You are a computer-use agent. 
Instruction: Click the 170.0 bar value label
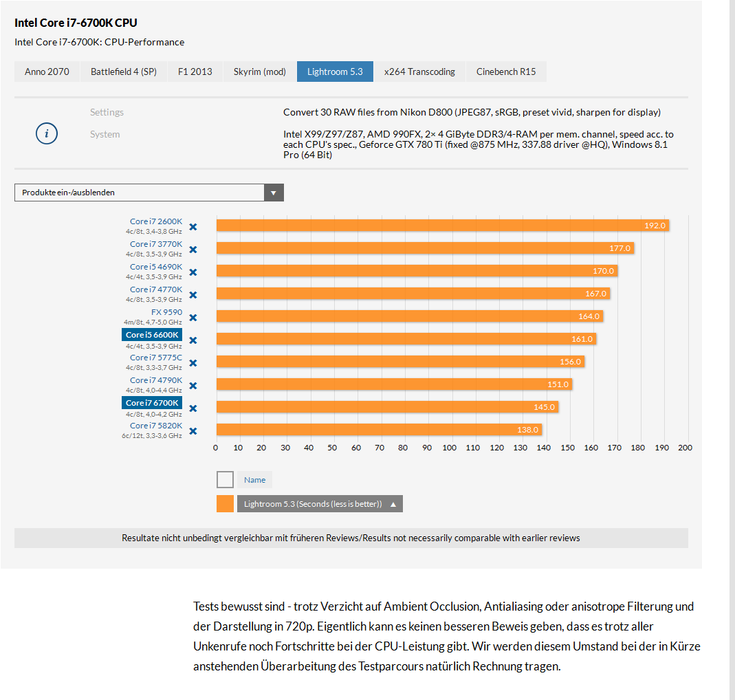pos(603,271)
